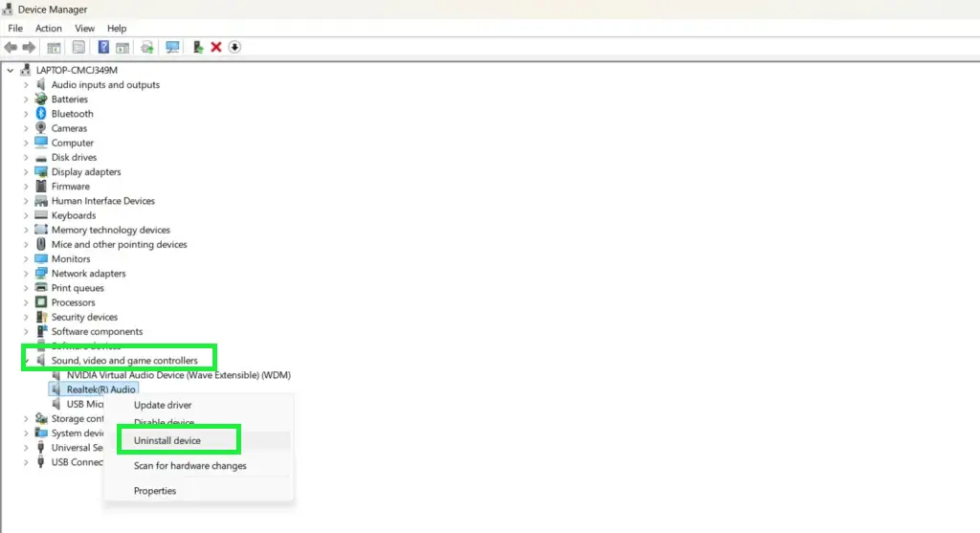The width and height of the screenshot is (980, 533).
Task: Click the Batteries category icon
Action: pyautogui.click(x=40, y=99)
